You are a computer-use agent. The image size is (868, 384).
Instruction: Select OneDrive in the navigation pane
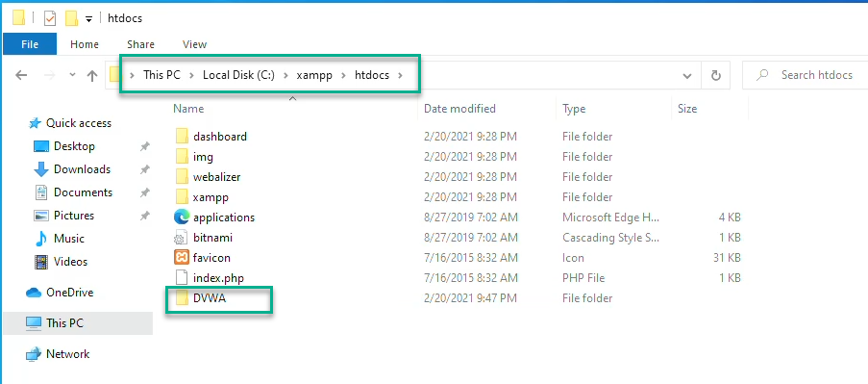(x=70, y=293)
